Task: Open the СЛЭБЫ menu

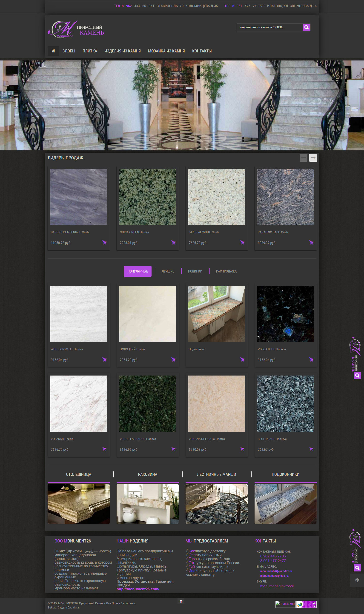Action: tap(69, 51)
